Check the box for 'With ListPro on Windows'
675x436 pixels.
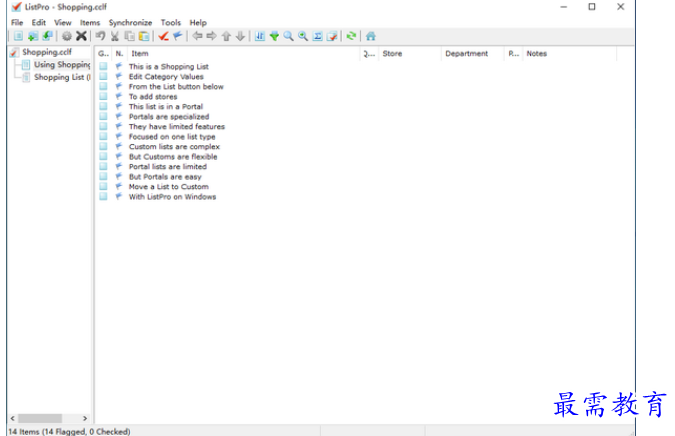[x=103, y=197]
